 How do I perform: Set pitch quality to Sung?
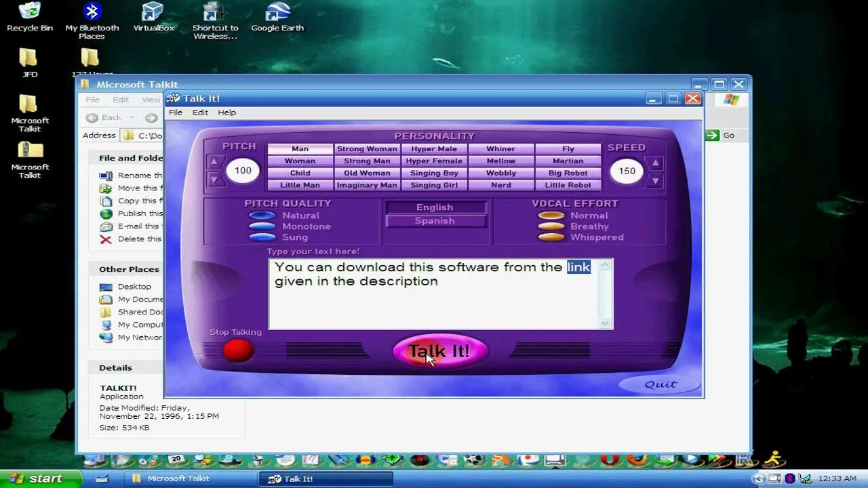click(x=262, y=237)
